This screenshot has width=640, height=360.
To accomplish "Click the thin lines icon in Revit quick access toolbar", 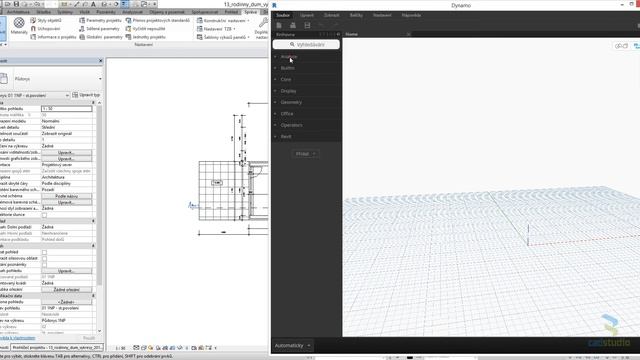I will click(125, 4).
